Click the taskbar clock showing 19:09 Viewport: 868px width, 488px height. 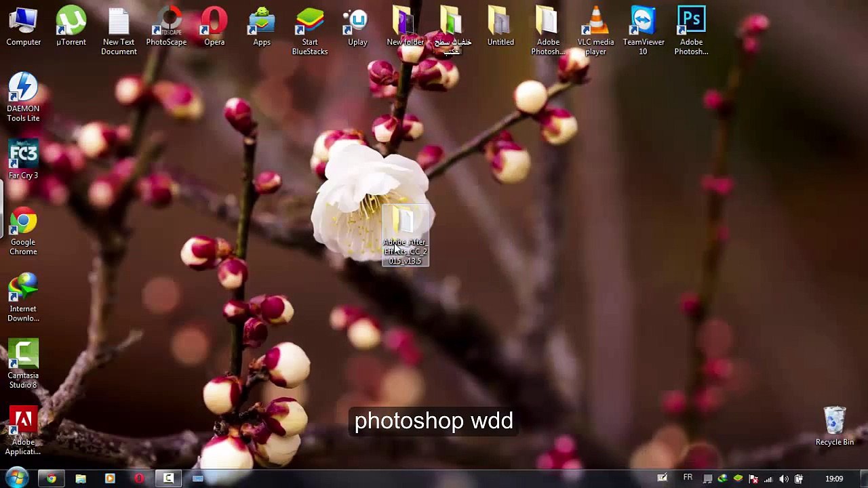pos(834,479)
